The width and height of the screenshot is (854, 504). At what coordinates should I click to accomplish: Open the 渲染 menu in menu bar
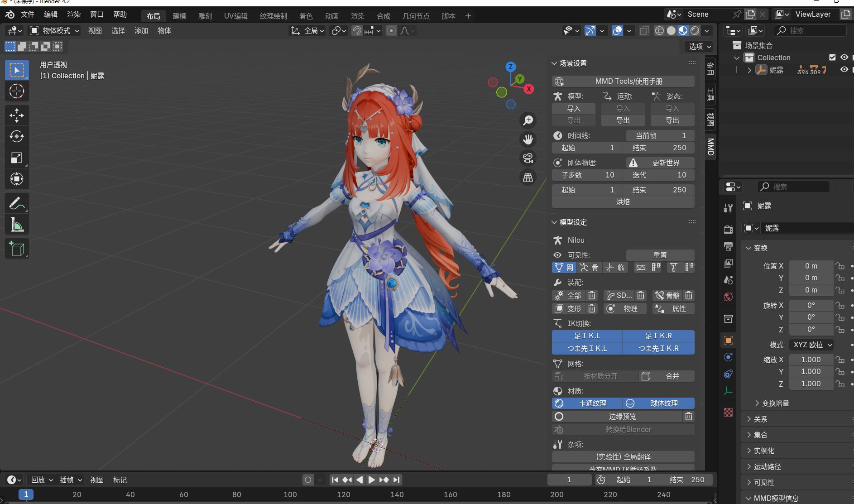coord(74,14)
